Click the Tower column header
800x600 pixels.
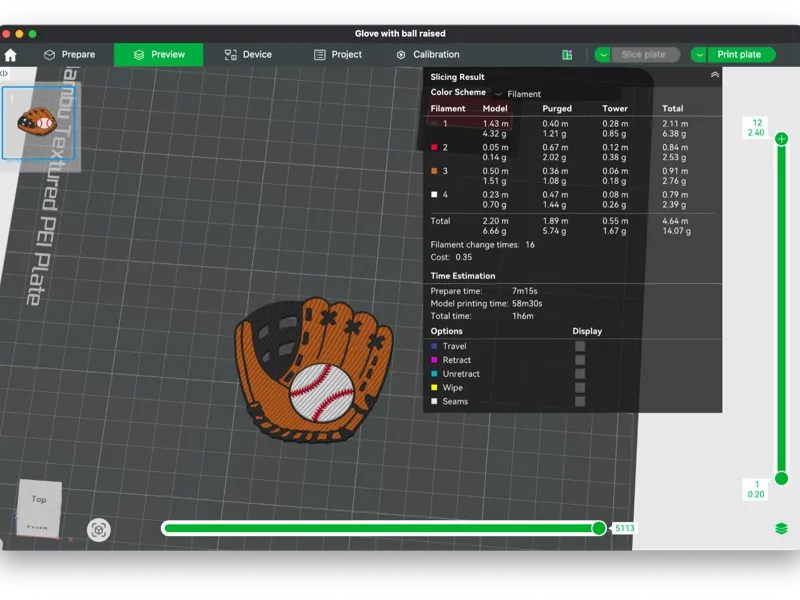pyautogui.click(x=615, y=108)
